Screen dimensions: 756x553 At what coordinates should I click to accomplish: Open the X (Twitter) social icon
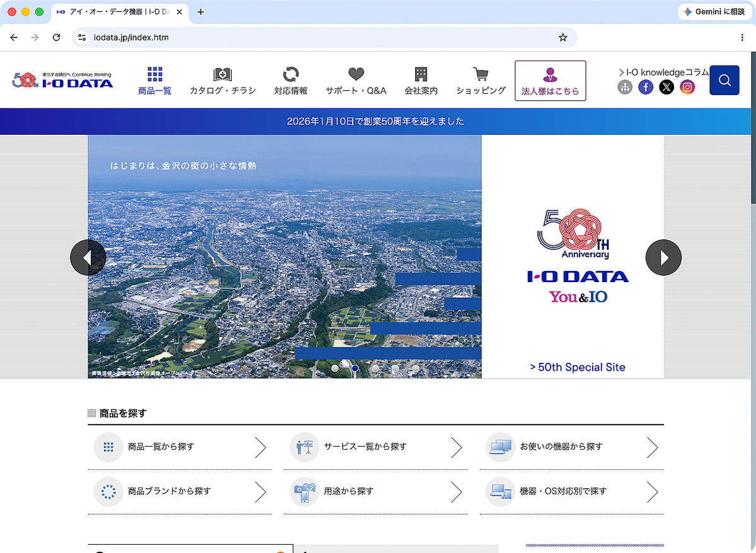tap(667, 88)
